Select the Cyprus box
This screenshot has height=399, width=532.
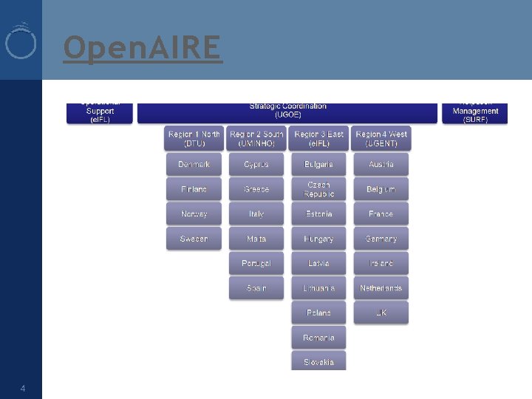(x=256, y=164)
